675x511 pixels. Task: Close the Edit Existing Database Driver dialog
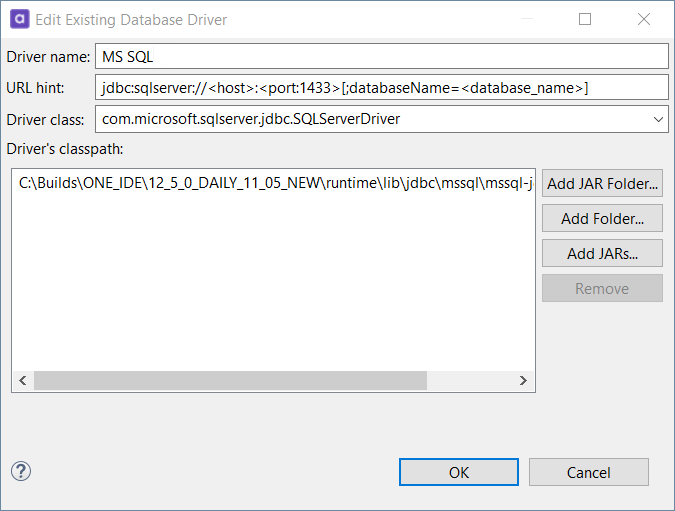[x=645, y=19]
